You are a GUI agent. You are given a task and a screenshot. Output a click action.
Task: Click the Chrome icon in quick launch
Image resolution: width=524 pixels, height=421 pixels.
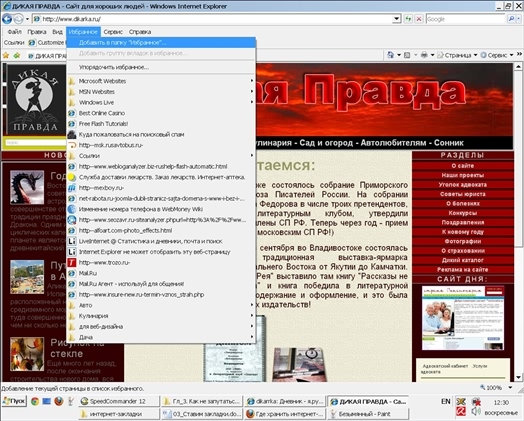35,401
